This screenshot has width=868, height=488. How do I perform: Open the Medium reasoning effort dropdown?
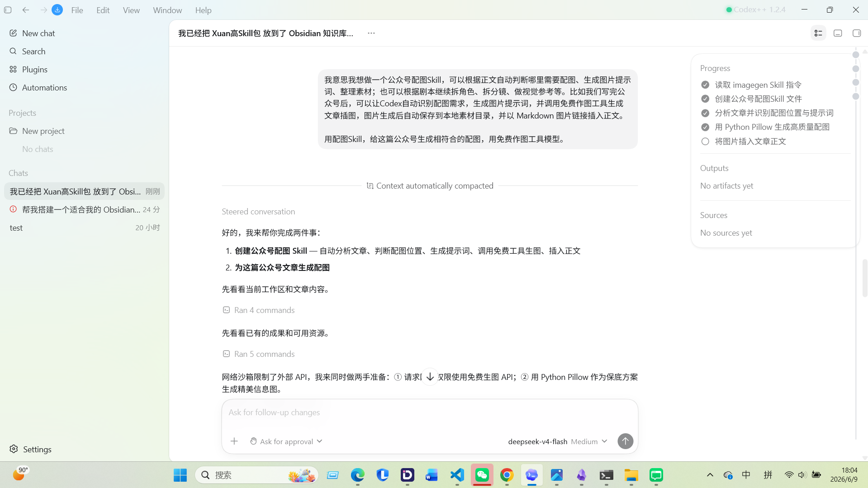[x=589, y=441]
